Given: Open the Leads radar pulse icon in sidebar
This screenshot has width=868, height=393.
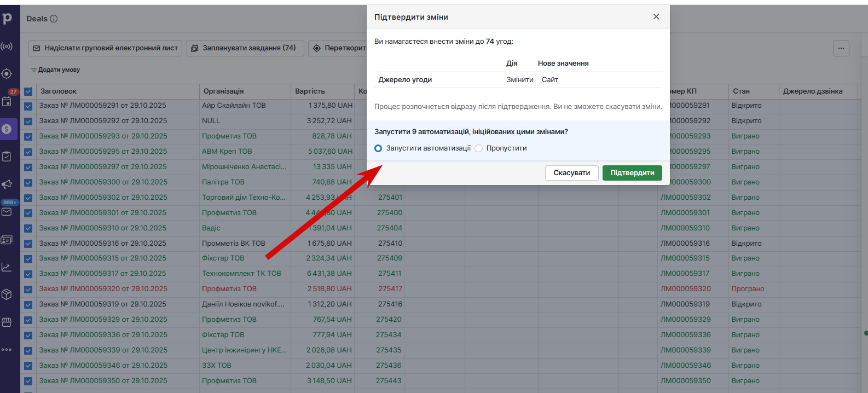Looking at the screenshot, I should 7,47.
